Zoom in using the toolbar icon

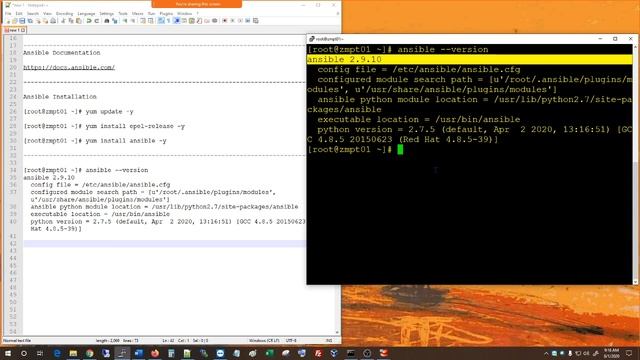(125, 21)
